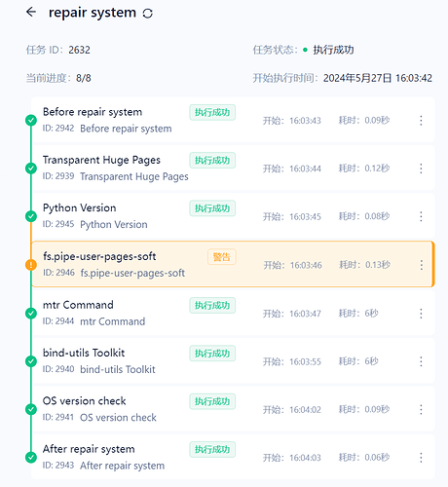The image size is (448, 487).
Task: Open more options menu for Python Version
Action: pyautogui.click(x=421, y=216)
